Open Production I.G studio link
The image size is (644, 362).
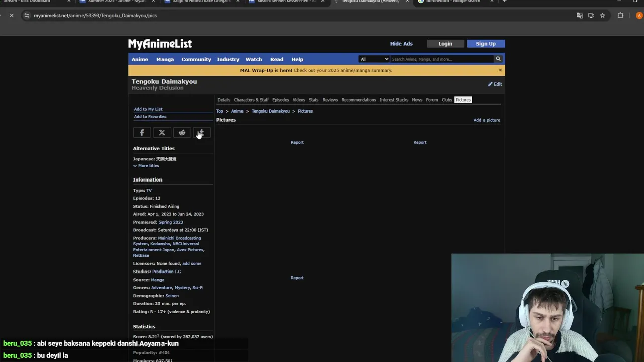pos(167,271)
